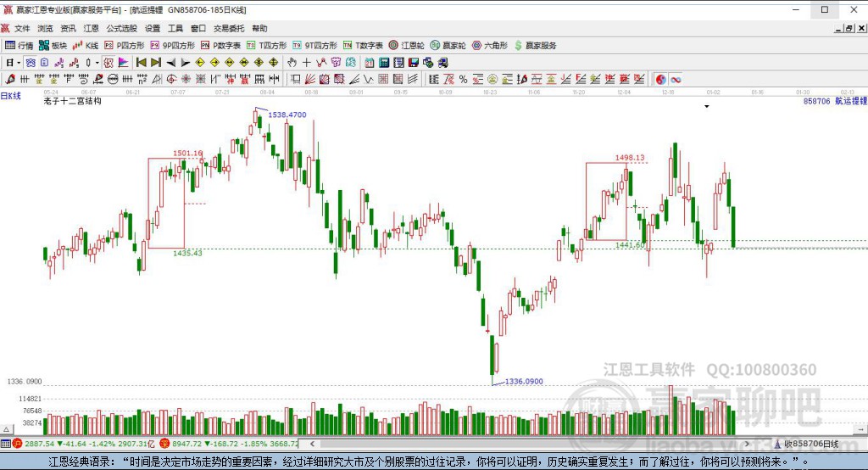This screenshot has width=868, height=470.
Task: Click the 日K线 period label
Action: [10, 96]
